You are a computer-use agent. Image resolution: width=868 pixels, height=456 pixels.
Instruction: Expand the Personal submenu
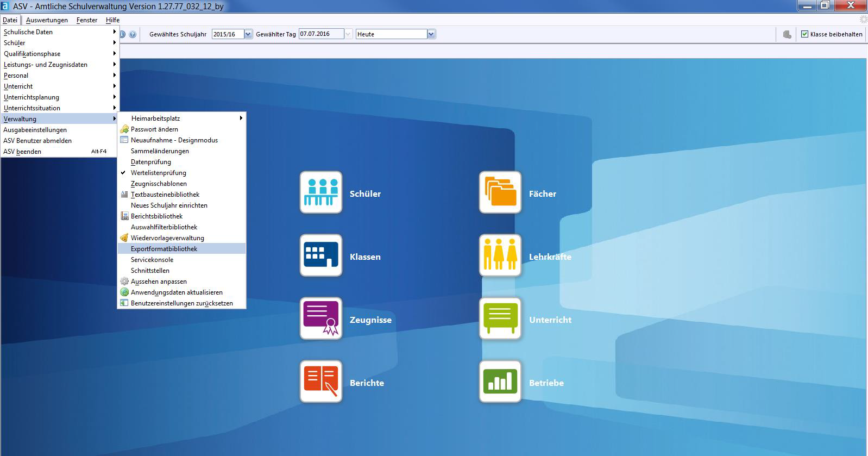point(59,76)
